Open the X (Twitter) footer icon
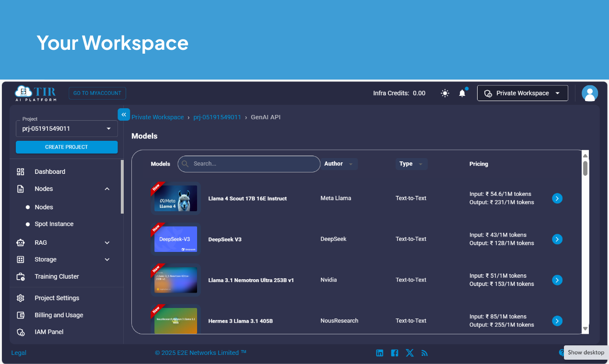The image size is (609, 364). click(x=410, y=353)
